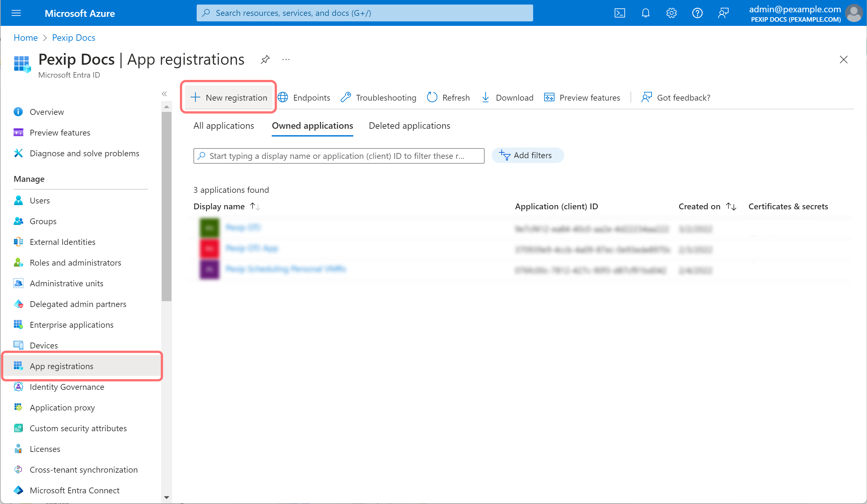Go to the Home breadcrumb link
Image resolution: width=867 pixels, height=504 pixels.
[26, 38]
